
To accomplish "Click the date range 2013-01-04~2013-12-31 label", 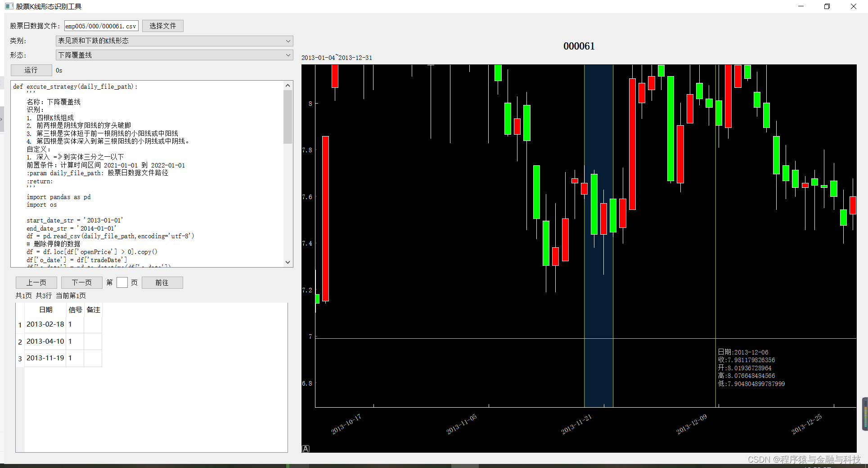I will pos(337,58).
